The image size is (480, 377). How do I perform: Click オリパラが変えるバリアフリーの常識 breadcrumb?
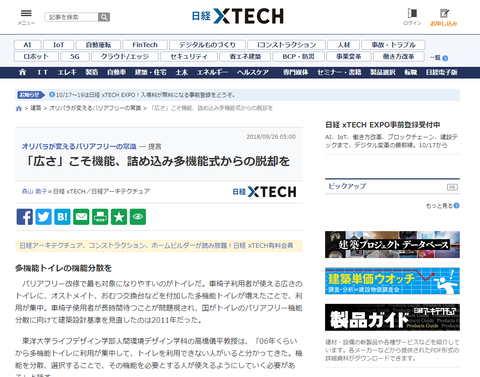click(95, 108)
